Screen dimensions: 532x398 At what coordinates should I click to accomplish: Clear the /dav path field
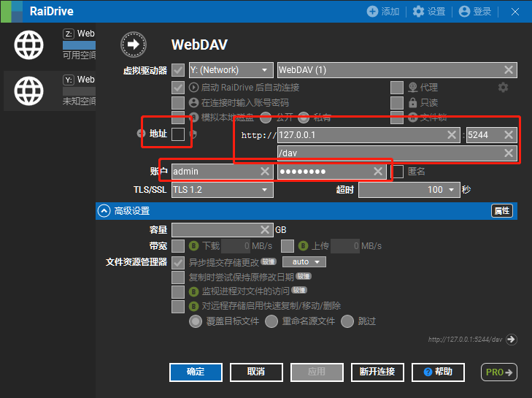coord(508,153)
